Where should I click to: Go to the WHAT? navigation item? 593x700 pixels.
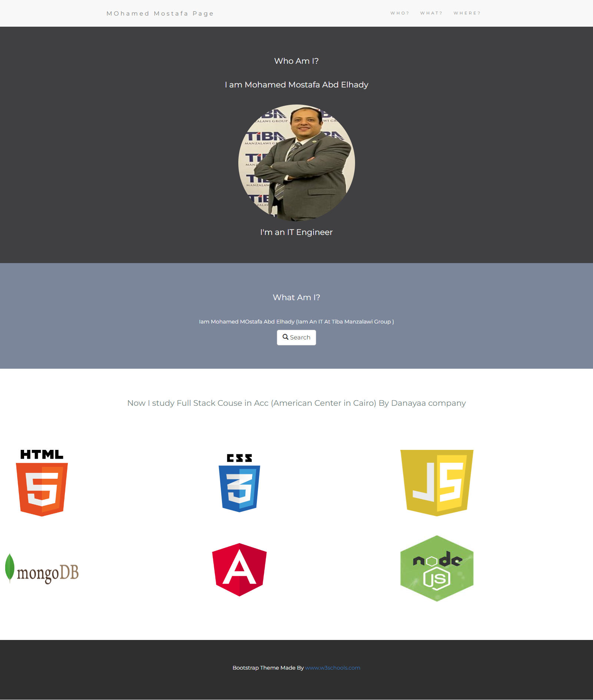(431, 13)
